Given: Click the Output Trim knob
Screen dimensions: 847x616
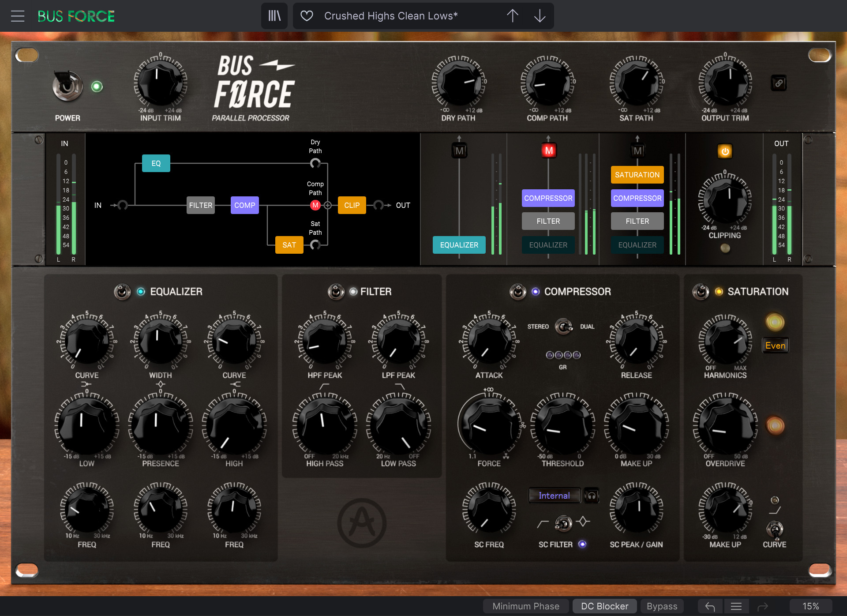Looking at the screenshot, I should (725, 83).
